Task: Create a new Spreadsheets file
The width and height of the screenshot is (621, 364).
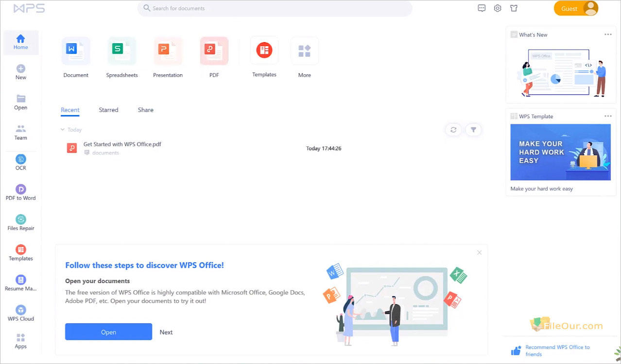Action: coord(122,51)
